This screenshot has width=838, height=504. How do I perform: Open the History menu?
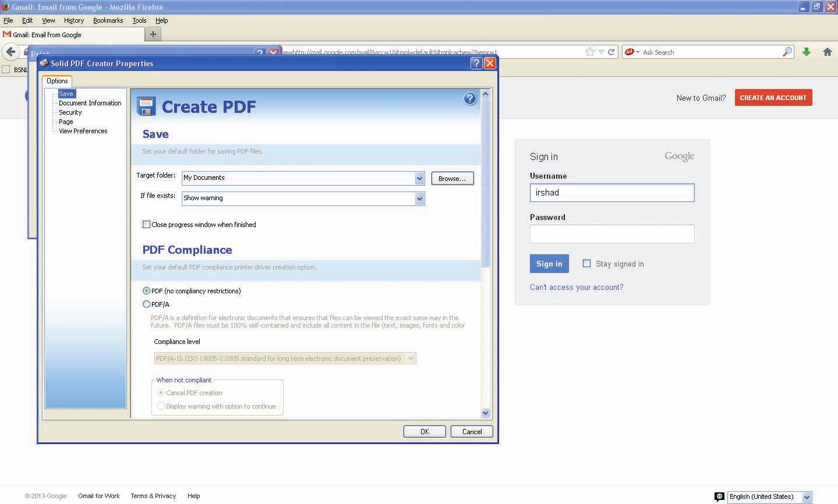pos(74,20)
